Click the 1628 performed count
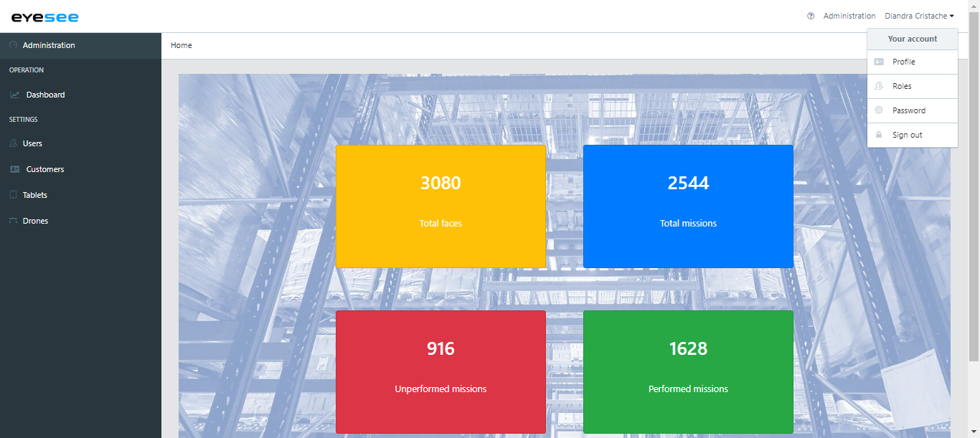The width and height of the screenshot is (980, 438). pos(688,348)
